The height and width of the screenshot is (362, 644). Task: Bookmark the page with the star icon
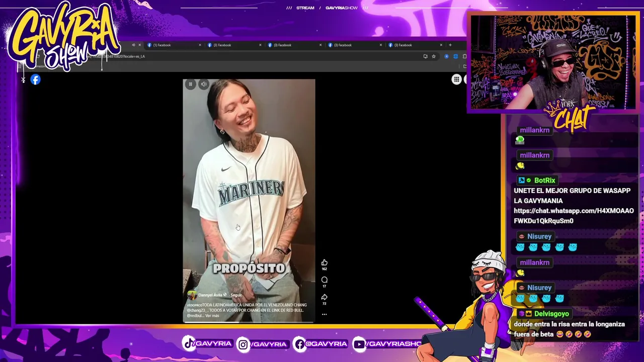coord(433,56)
